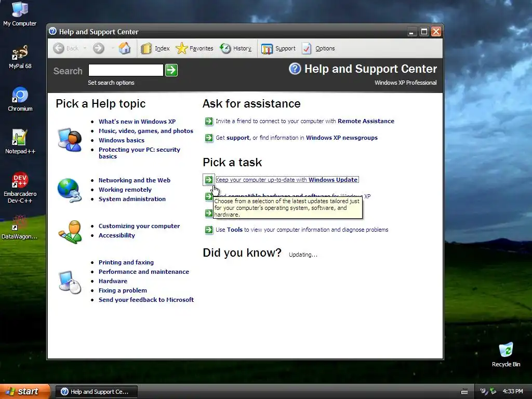532x399 pixels.
Task: Open History from the toolbar
Action: pyautogui.click(x=235, y=48)
